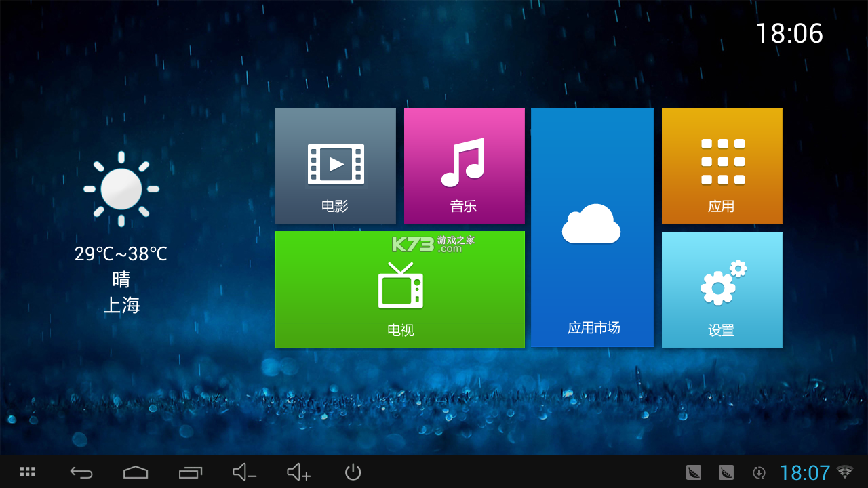868x488 pixels.
Task: Tap the status bar clock showing 18:07
Action: click(x=805, y=472)
